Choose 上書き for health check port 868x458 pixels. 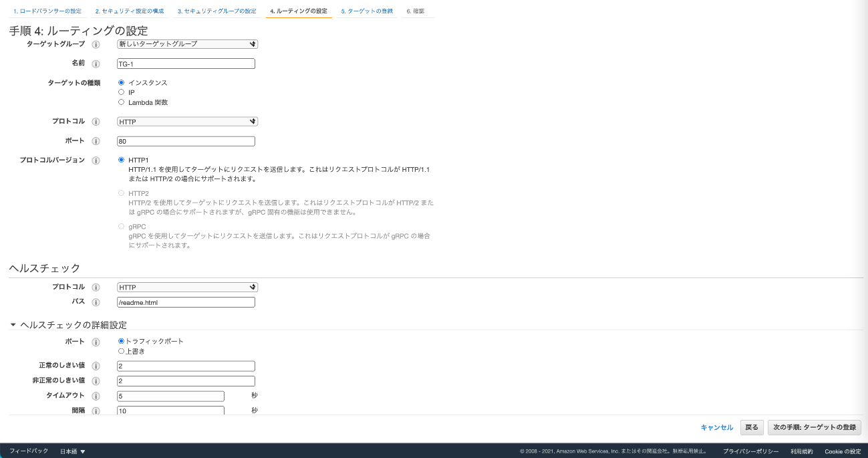[121, 351]
